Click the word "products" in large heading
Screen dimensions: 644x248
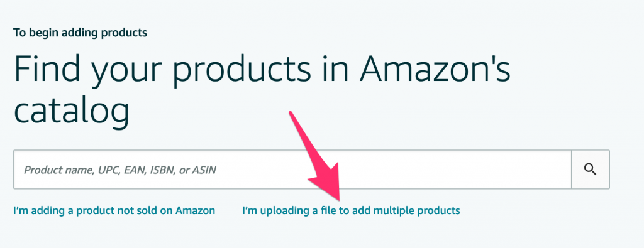point(240,69)
